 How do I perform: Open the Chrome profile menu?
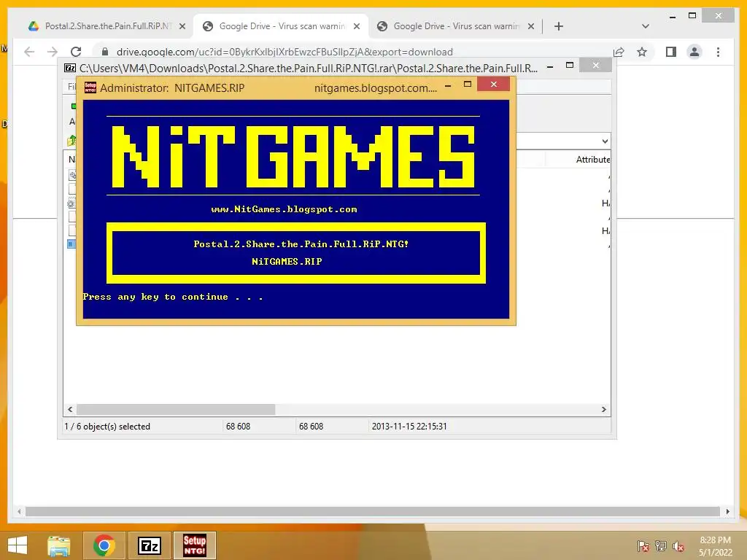tap(694, 52)
